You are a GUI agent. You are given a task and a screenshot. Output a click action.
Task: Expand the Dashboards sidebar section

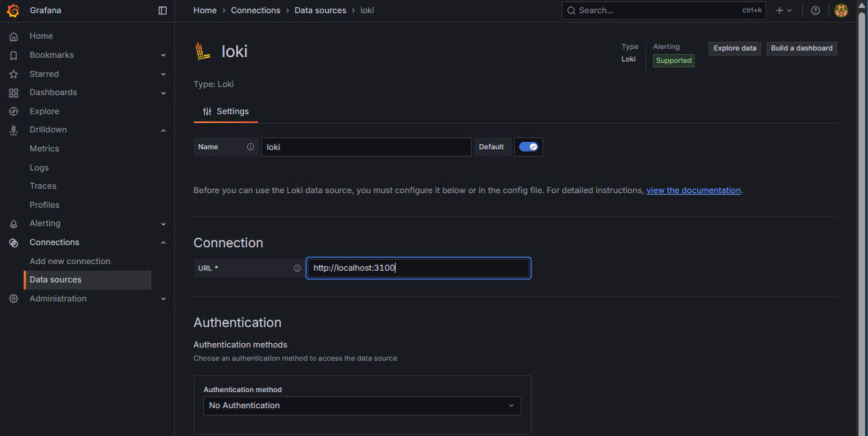tap(163, 93)
